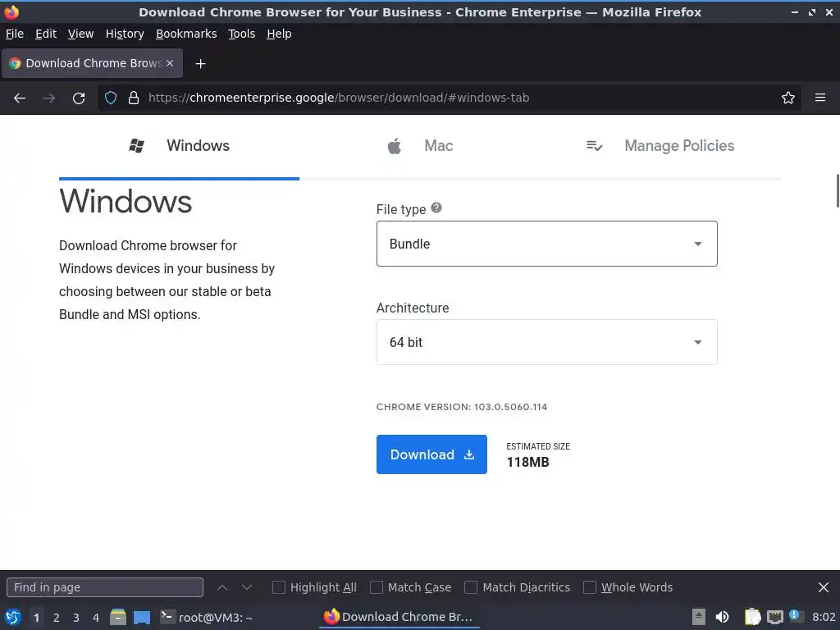The image size is (840, 630).
Task: Go back using the browser back arrow
Action: tap(20, 98)
